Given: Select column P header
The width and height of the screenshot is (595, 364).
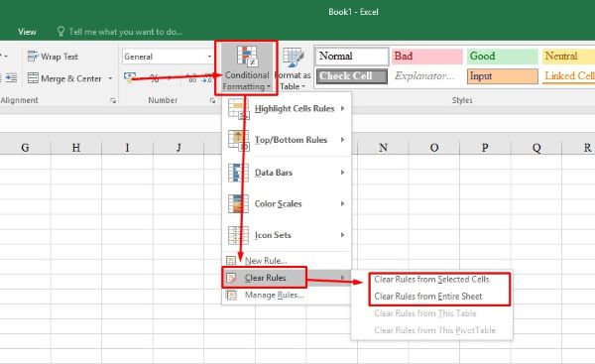Looking at the screenshot, I should (x=485, y=147).
